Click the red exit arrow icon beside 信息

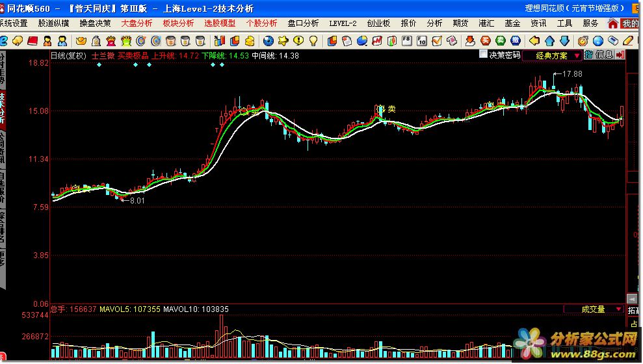tap(620, 54)
